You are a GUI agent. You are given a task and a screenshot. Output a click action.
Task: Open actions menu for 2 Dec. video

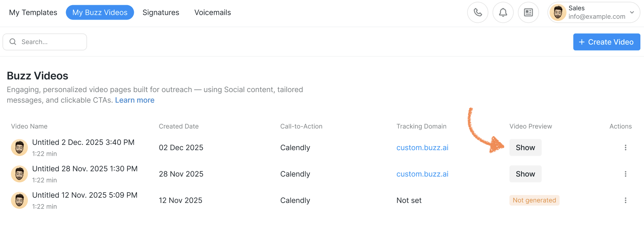pos(625,148)
